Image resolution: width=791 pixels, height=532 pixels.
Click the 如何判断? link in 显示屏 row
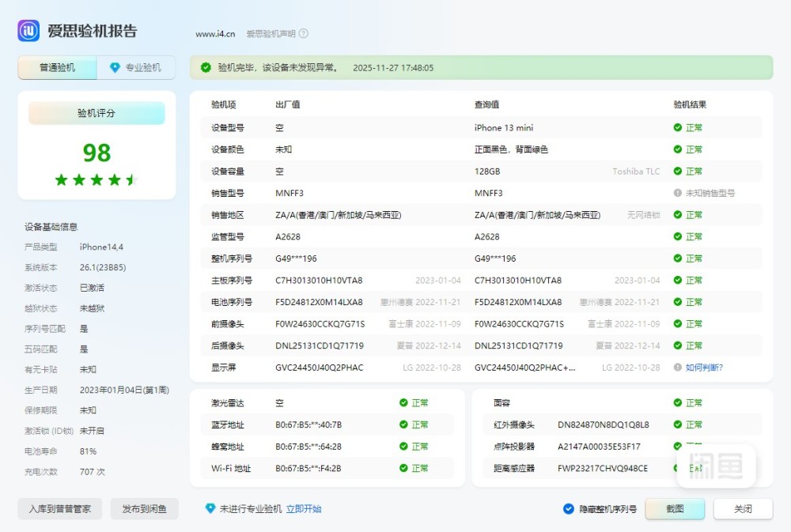[704, 368]
